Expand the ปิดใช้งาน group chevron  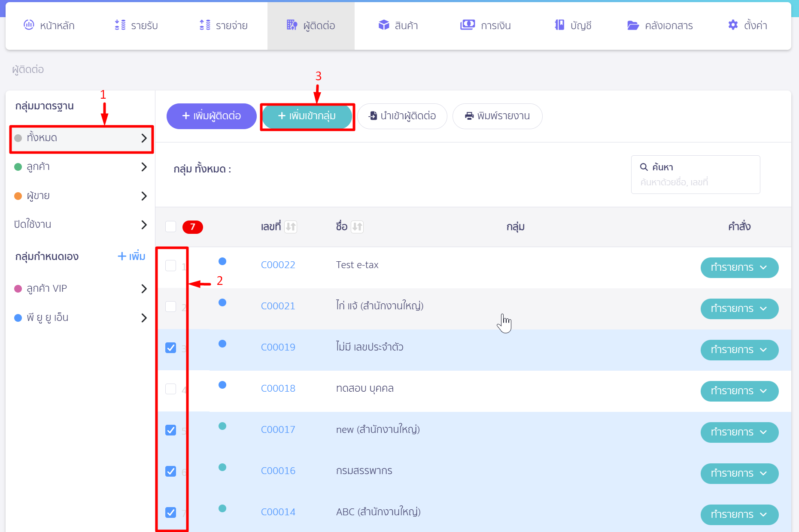(x=144, y=225)
